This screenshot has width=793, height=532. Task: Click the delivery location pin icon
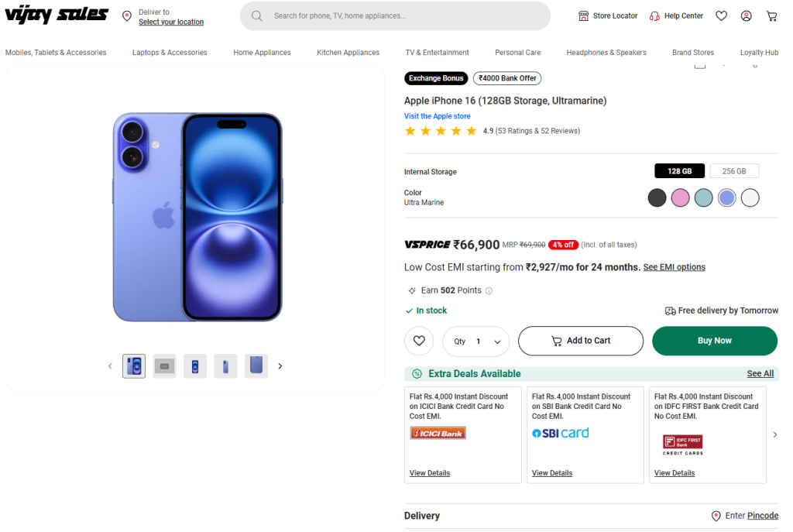[x=125, y=15]
